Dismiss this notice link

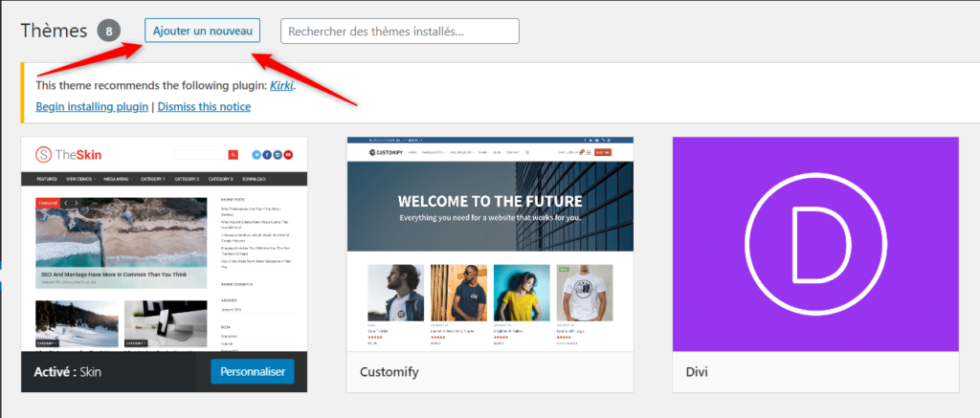click(x=204, y=107)
